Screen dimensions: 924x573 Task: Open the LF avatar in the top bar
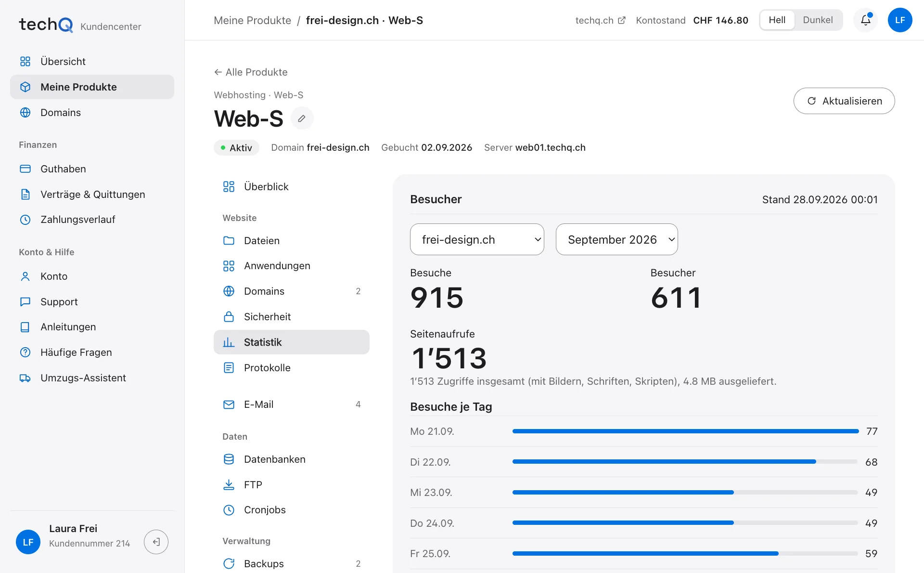coord(900,20)
